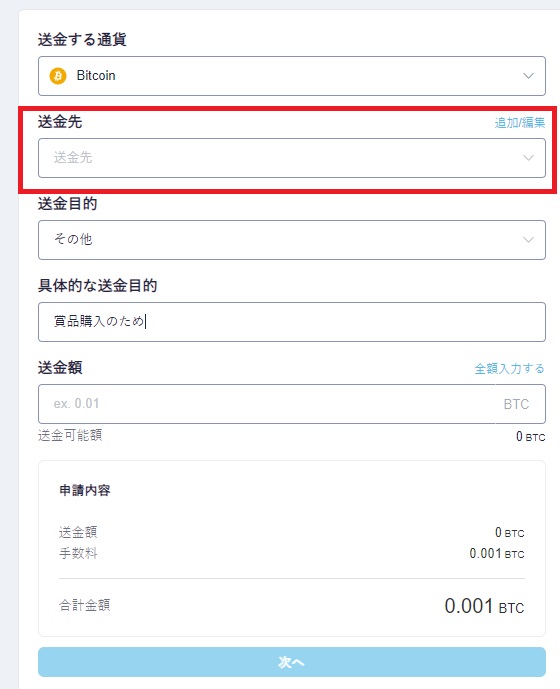Click the 手数料 0.001 BTC value
Screen dimensions: 560x689
497,553
